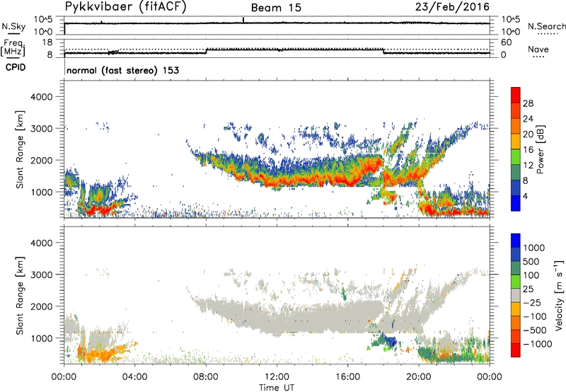The image size is (566, 392).
Task: Click the 'Time UT' axis label
Action: pos(277,388)
